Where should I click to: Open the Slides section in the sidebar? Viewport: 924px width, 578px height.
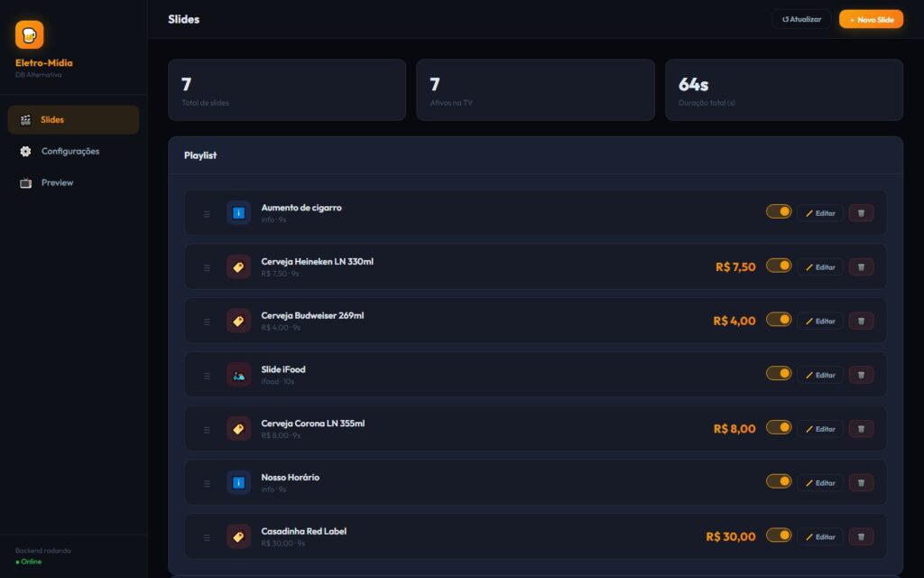pyautogui.click(x=74, y=120)
